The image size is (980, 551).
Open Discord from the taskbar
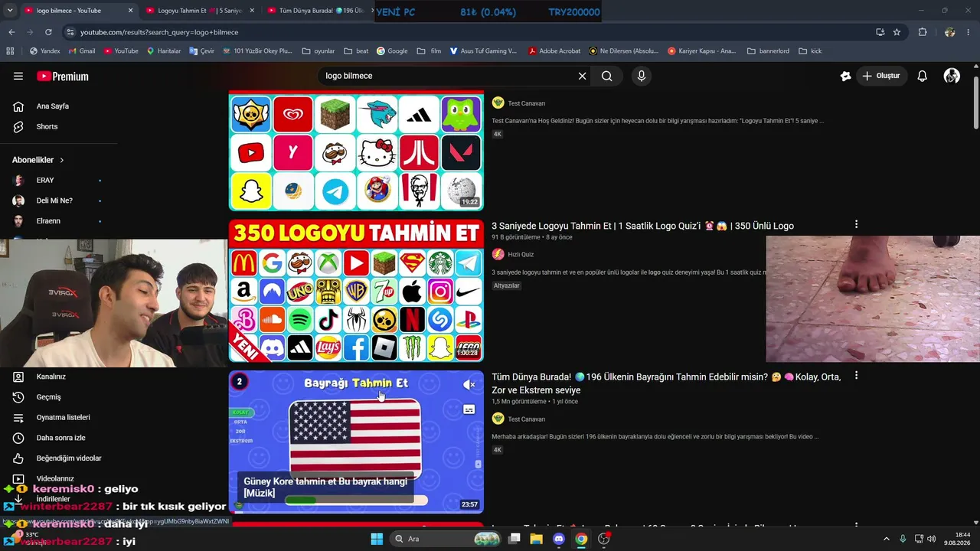[x=559, y=539]
